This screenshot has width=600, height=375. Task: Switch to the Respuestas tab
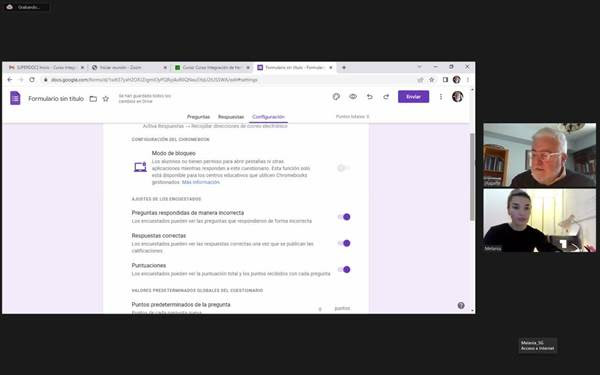[x=231, y=117]
